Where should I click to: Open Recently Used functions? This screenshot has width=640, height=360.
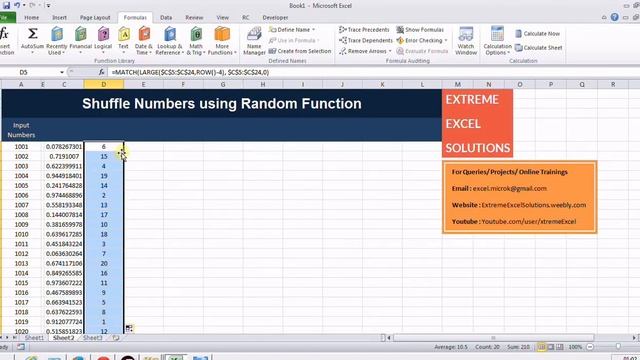(x=56, y=40)
